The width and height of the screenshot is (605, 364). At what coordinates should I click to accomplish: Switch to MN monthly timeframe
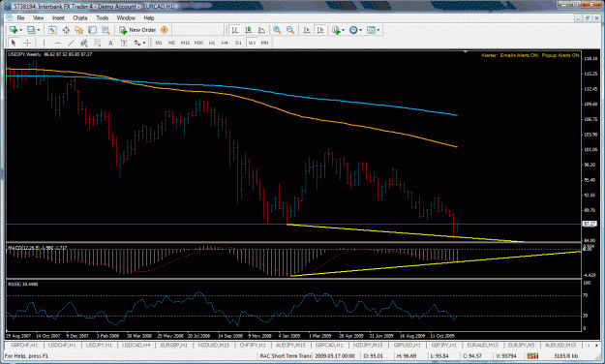(264, 43)
